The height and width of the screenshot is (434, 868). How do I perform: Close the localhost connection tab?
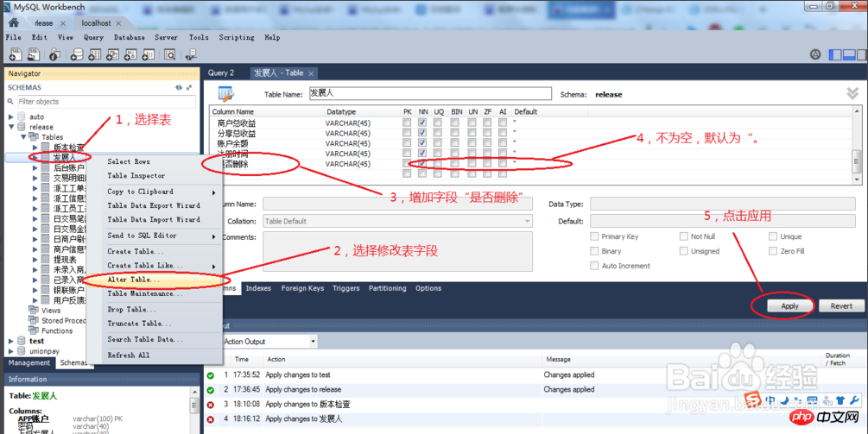(x=119, y=23)
